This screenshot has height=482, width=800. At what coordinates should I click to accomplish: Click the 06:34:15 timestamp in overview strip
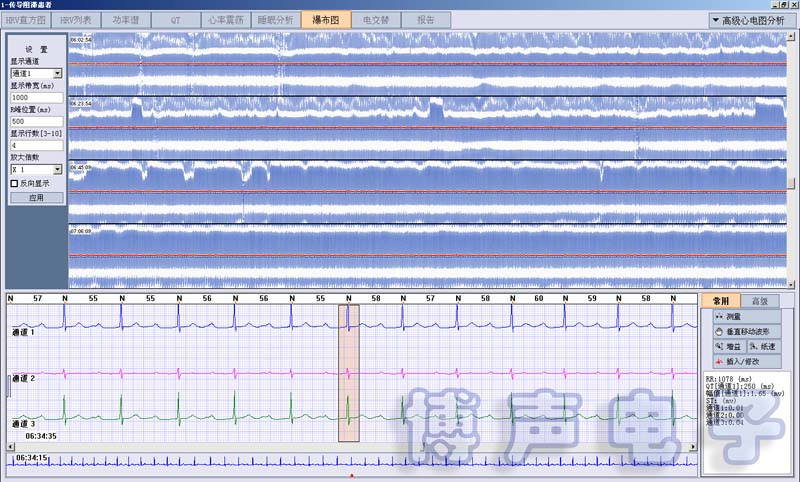point(31,458)
